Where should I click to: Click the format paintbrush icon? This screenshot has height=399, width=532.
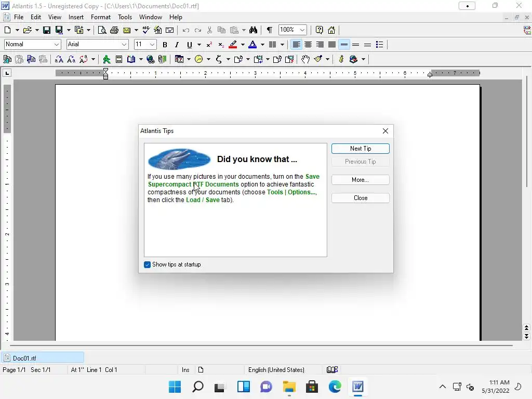pyautogui.click(x=318, y=59)
